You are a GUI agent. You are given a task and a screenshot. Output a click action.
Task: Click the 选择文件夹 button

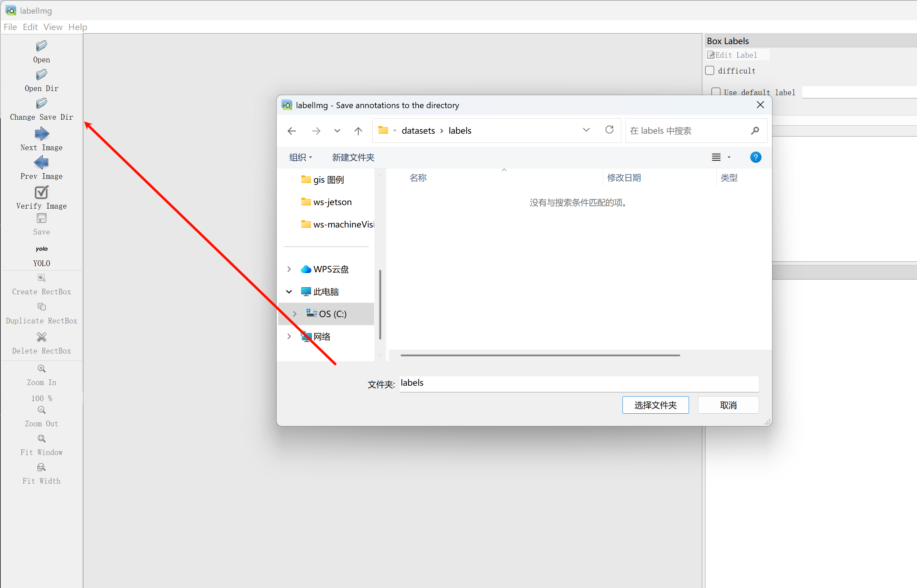point(655,405)
